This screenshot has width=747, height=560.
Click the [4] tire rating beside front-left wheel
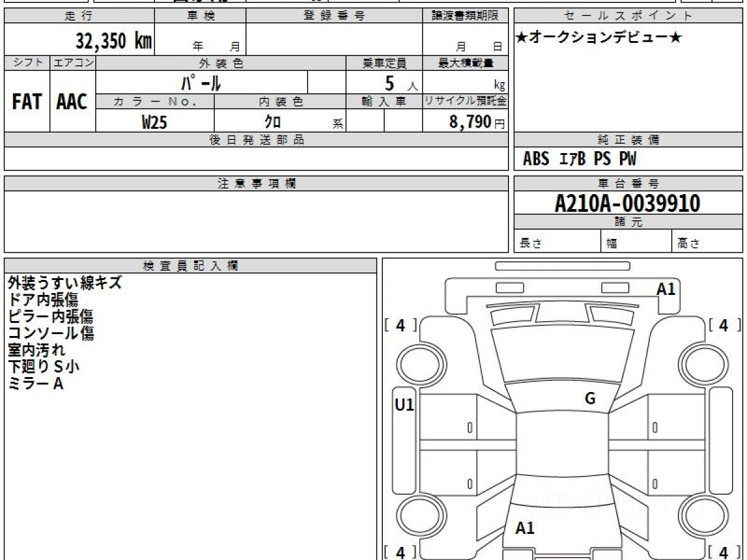pos(402,325)
